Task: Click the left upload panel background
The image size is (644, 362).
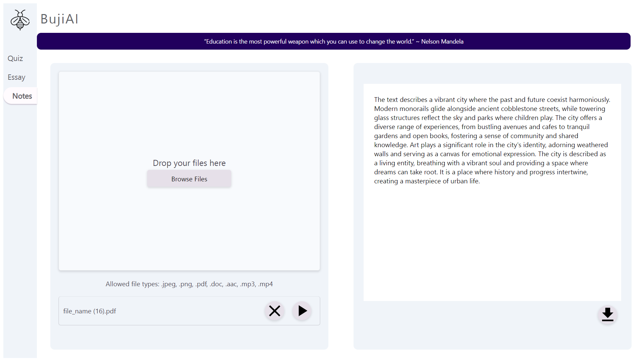Action: click(x=189, y=338)
